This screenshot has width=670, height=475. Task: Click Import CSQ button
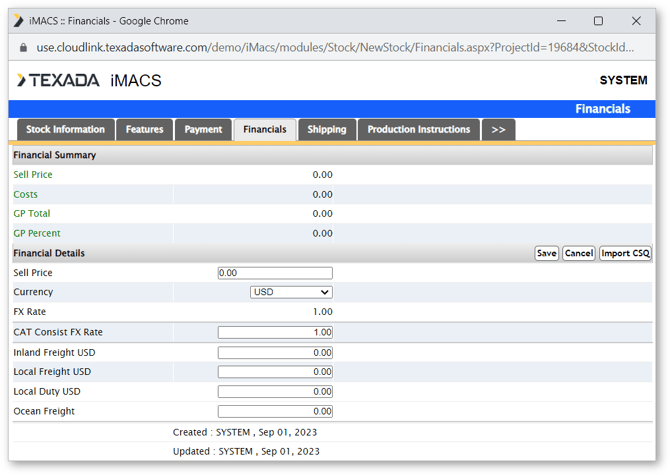[625, 254]
